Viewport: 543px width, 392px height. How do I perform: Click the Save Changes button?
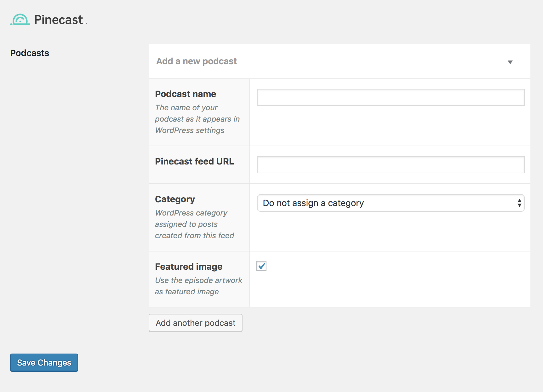44,363
